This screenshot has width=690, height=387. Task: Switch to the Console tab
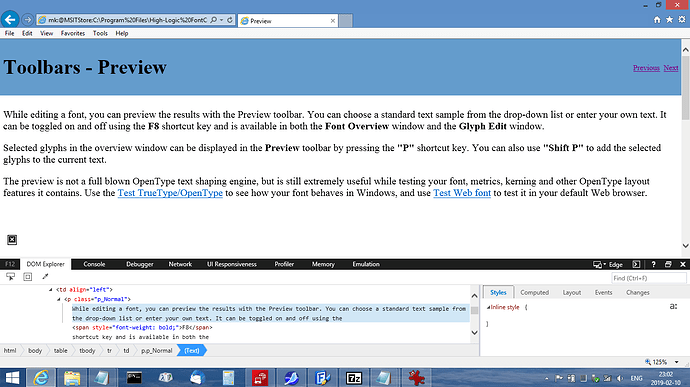pos(94,264)
